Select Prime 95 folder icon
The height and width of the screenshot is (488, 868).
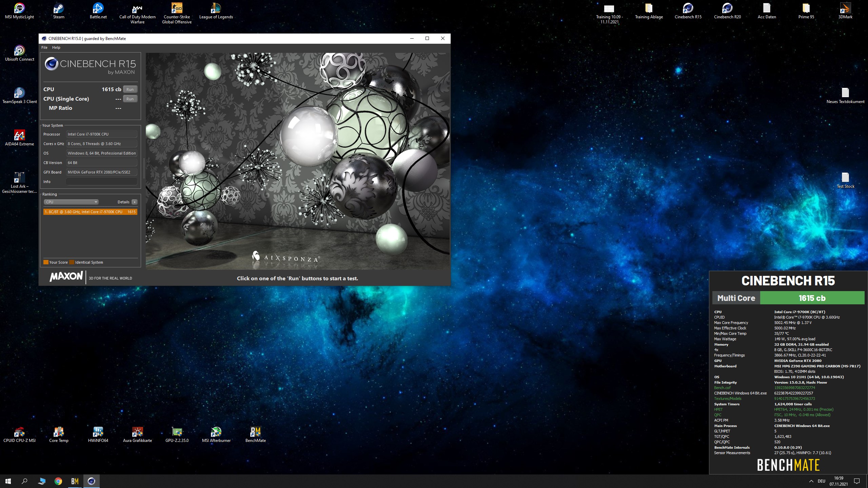(x=806, y=11)
